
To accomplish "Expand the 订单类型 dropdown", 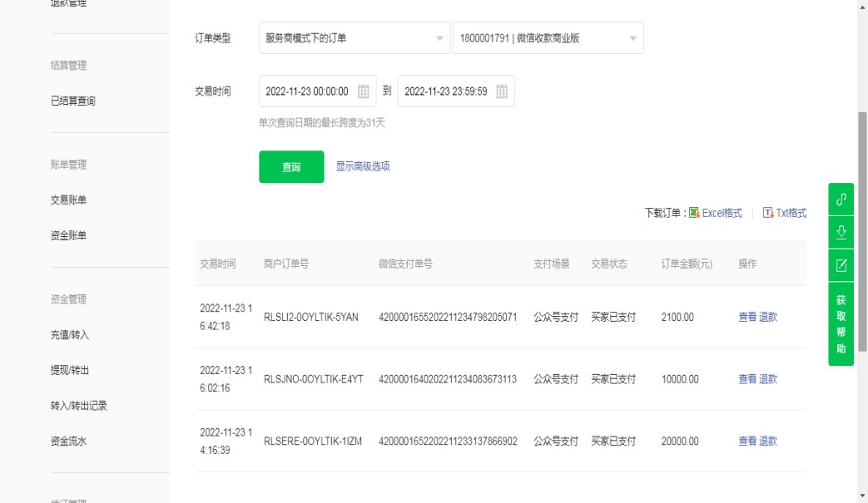I will 355,38.
